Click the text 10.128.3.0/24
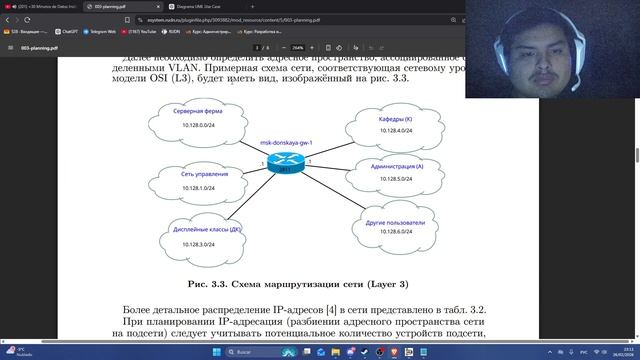The image size is (640, 360). [x=199, y=244]
